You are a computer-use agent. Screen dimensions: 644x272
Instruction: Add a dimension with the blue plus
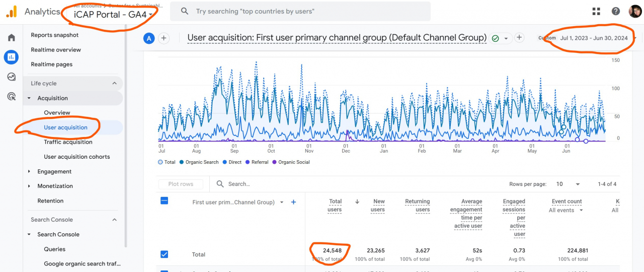(294, 202)
